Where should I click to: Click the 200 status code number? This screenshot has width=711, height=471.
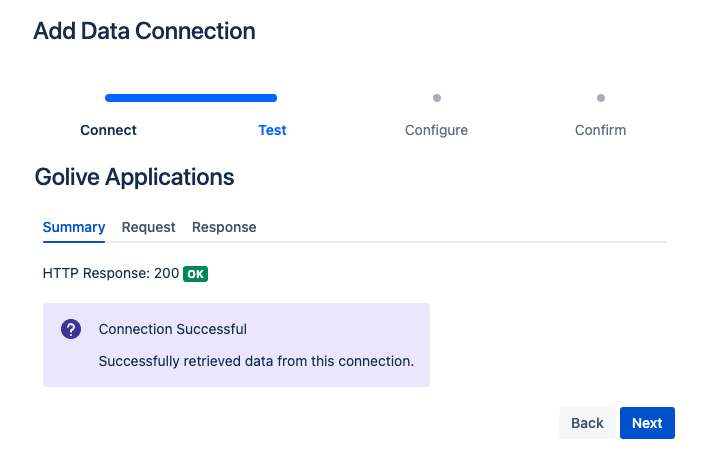click(x=166, y=273)
